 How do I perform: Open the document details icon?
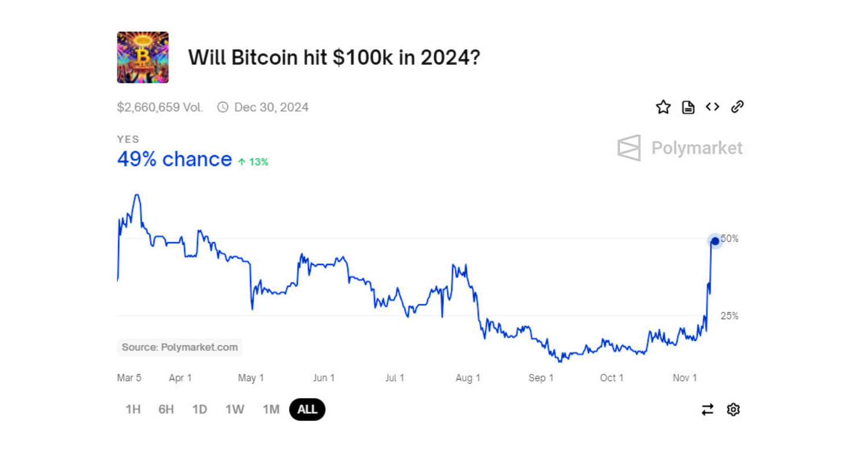click(x=688, y=107)
